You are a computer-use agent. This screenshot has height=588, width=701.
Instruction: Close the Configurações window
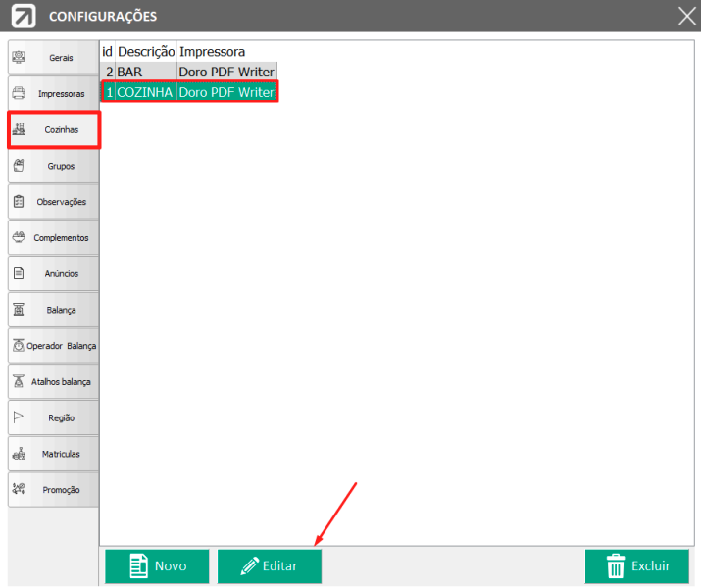point(686,16)
